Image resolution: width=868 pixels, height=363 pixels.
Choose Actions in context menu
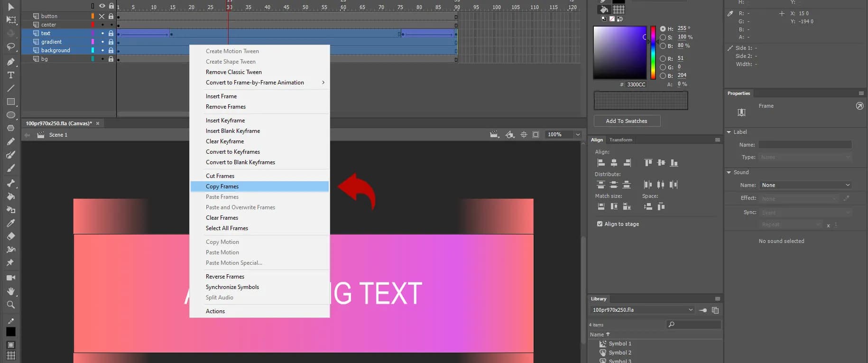tap(259, 311)
